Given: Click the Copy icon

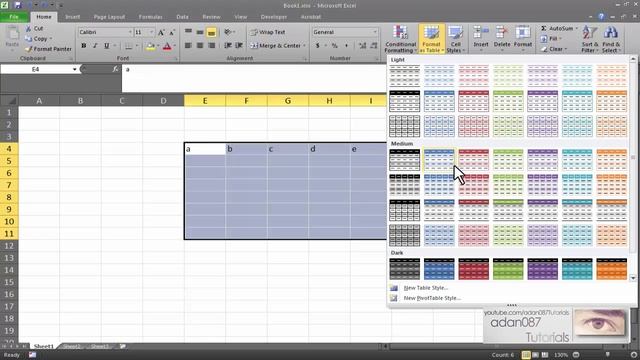Looking at the screenshot, I should 29,39.
